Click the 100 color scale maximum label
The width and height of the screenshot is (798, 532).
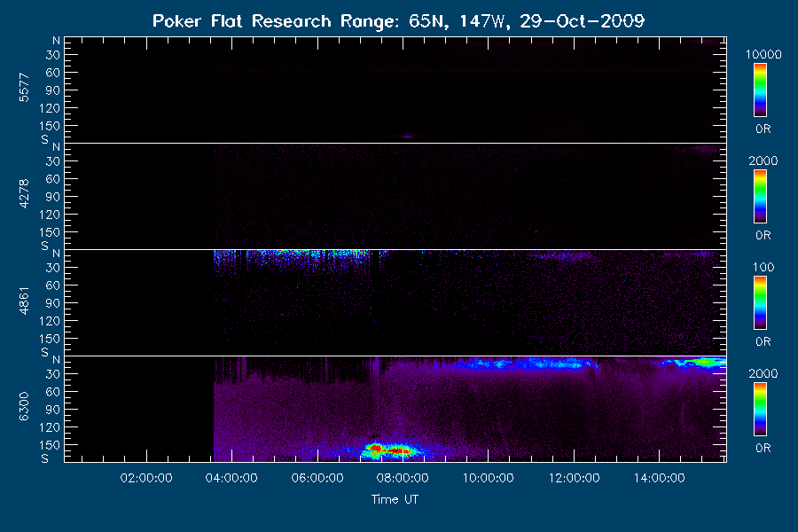click(x=763, y=267)
